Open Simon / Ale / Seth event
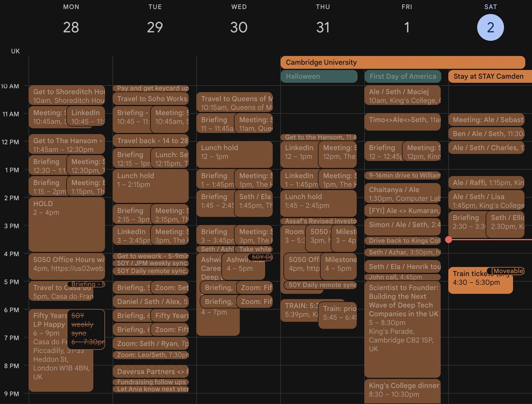 [x=403, y=226]
